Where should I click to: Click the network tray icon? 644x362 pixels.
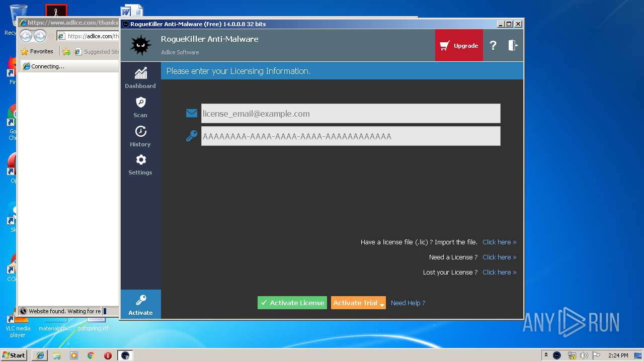(x=572, y=355)
